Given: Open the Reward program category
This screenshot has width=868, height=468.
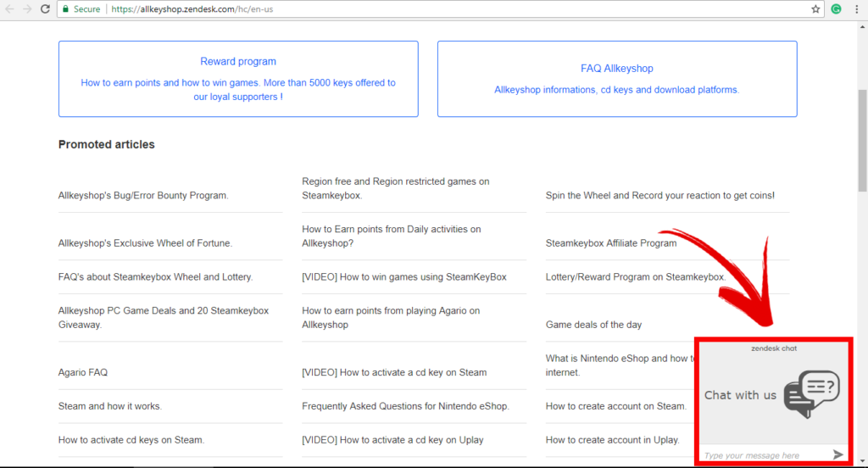Looking at the screenshot, I should pyautogui.click(x=238, y=61).
